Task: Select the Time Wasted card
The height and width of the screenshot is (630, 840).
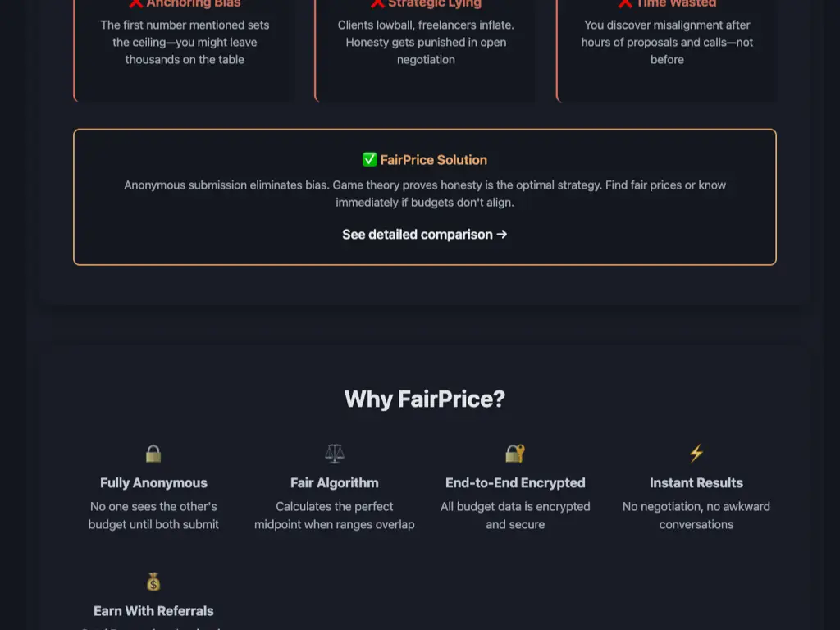Action: tap(666, 49)
